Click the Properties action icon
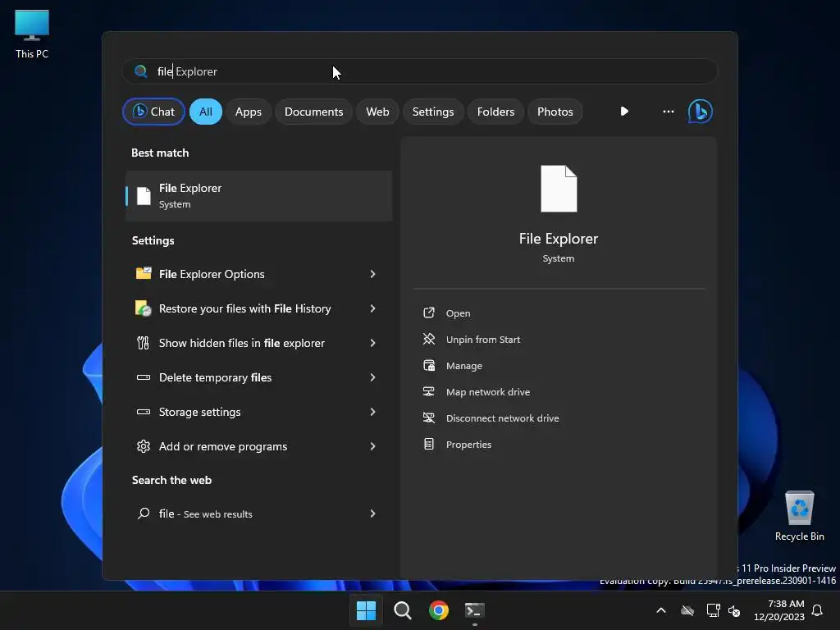Image resolution: width=840 pixels, height=630 pixels. pyautogui.click(x=428, y=444)
